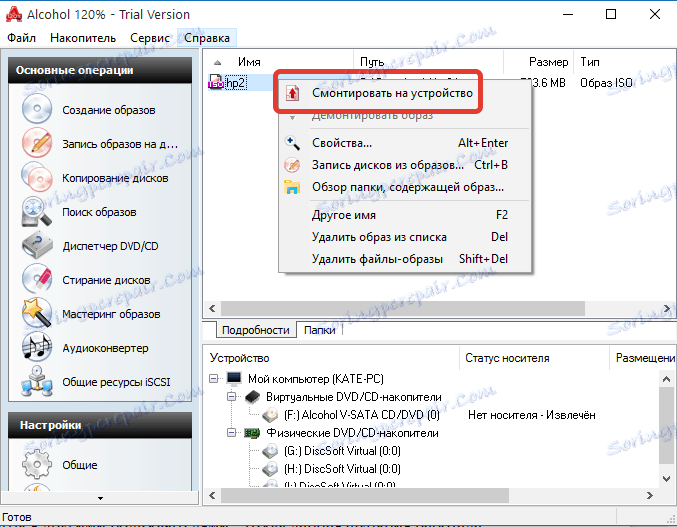Choose Другое имя to rename image
Viewport: 677px width, 527px height.
click(405, 215)
